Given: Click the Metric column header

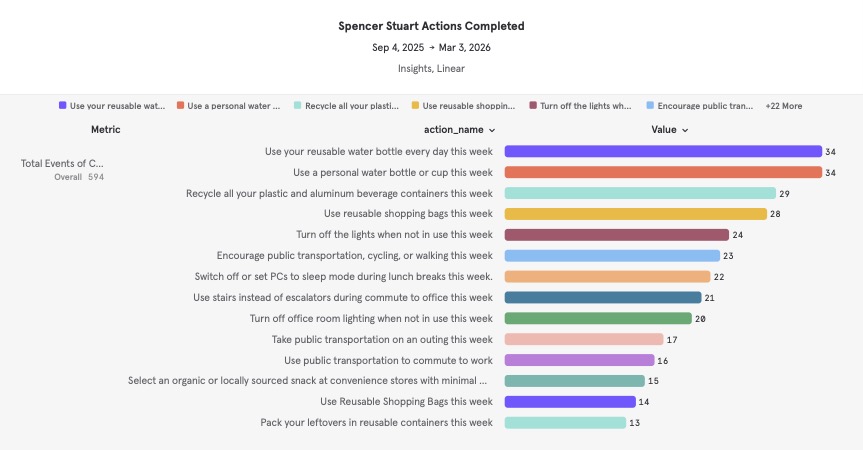Looking at the screenshot, I should click(106, 130).
